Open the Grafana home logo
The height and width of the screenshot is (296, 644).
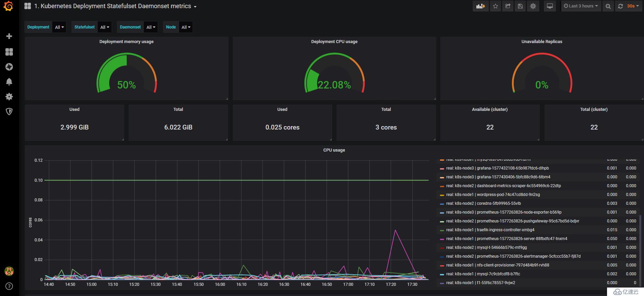point(8,6)
